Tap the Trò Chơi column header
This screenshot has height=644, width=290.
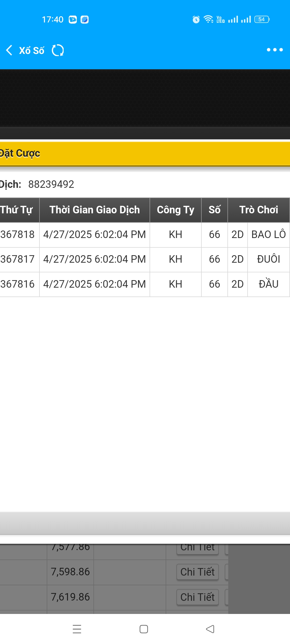point(259,210)
